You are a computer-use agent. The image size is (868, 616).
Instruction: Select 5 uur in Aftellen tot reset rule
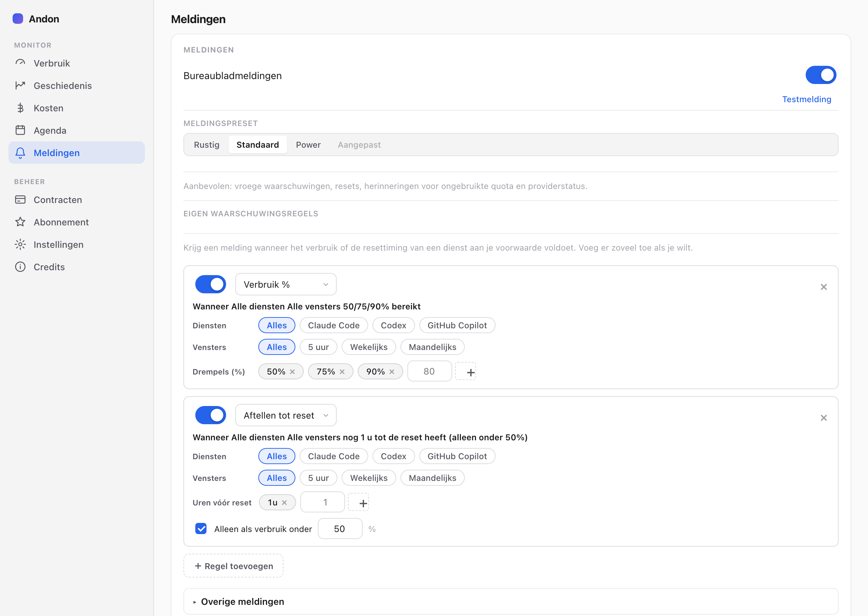pos(318,477)
